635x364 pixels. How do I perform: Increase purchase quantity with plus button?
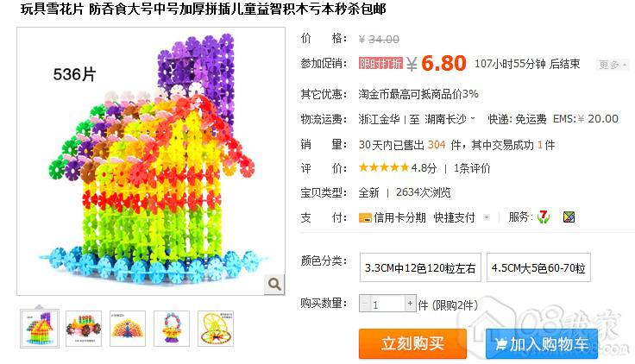[x=410, y=304]
